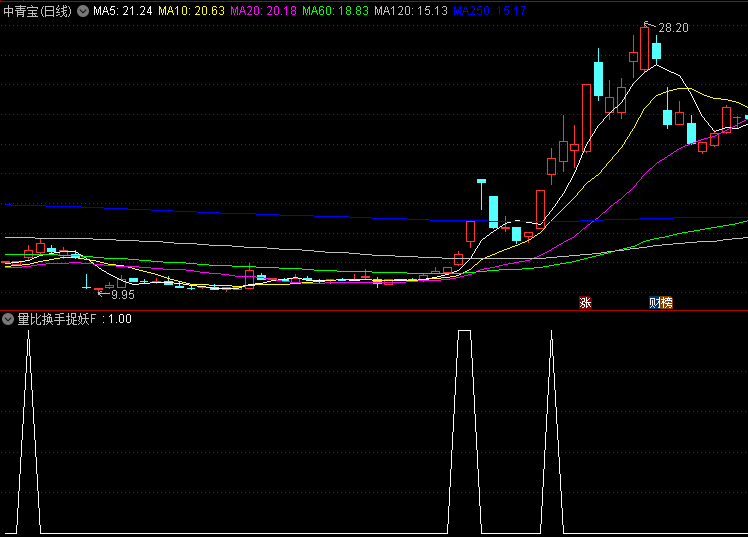Click the 财榜 marker icon
The image size is (748, 537).
coord(660,302)
